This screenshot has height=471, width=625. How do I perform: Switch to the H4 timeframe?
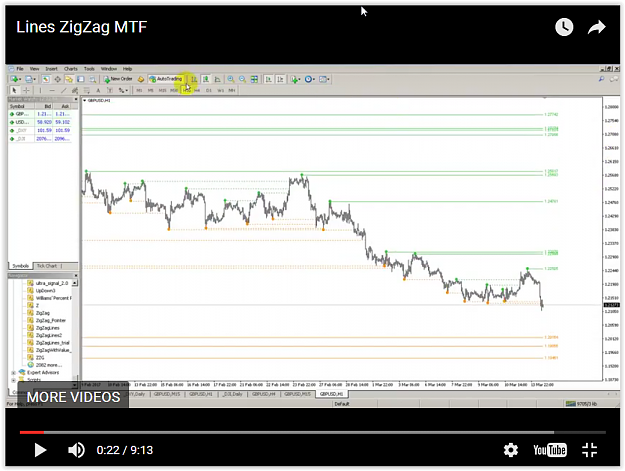point(197,90)
